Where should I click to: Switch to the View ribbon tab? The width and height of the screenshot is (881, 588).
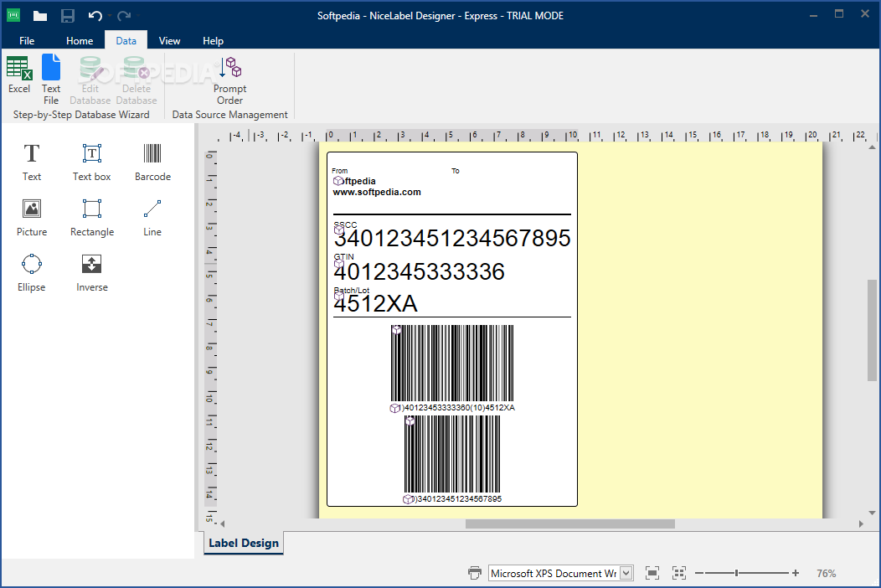[x=169, y=40]
